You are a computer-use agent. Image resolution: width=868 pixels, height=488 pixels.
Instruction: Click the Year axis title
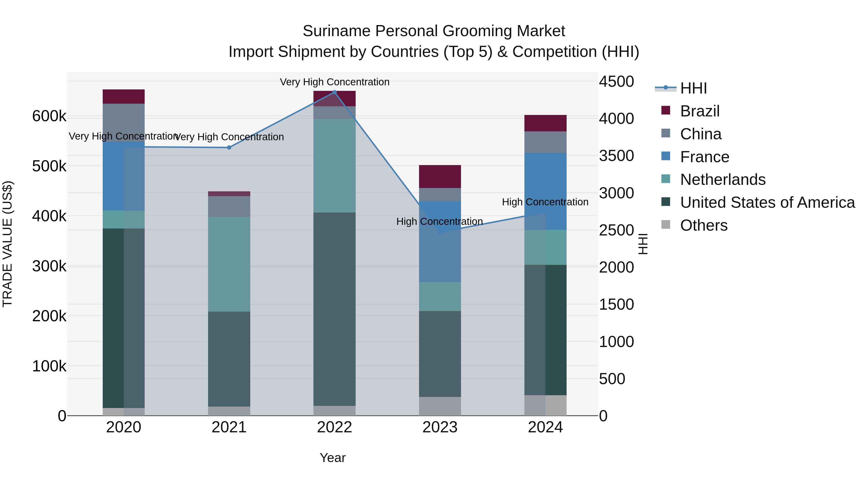(x=332, y=458)
